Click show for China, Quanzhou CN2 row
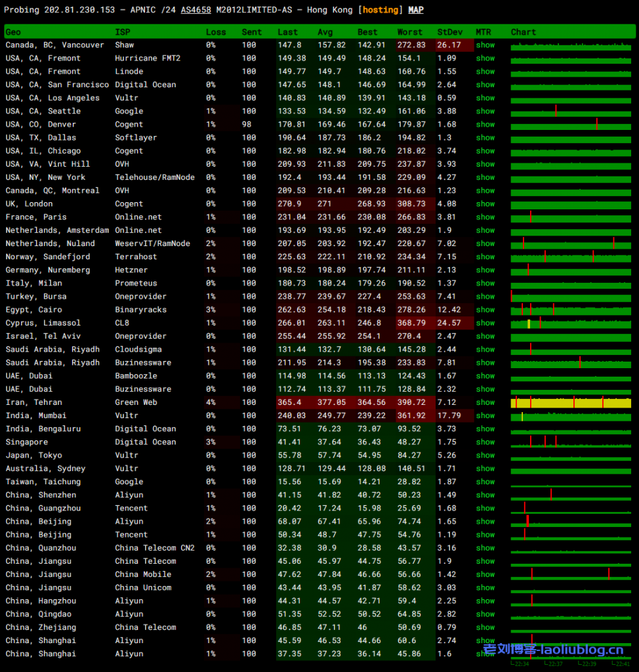The image size is (639, 672). tap(485, 548)
